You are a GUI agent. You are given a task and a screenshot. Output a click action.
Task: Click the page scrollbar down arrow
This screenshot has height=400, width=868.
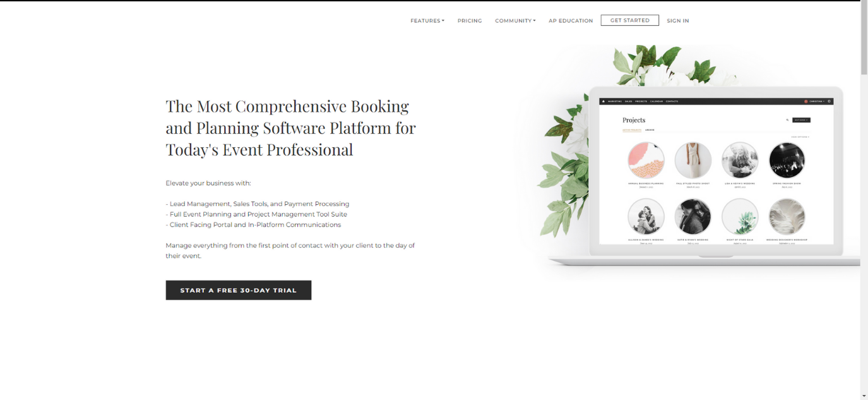864,395
